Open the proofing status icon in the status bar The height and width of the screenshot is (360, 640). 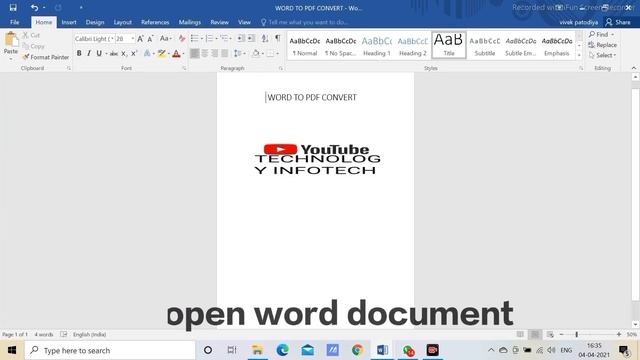[x=64, y=334]
